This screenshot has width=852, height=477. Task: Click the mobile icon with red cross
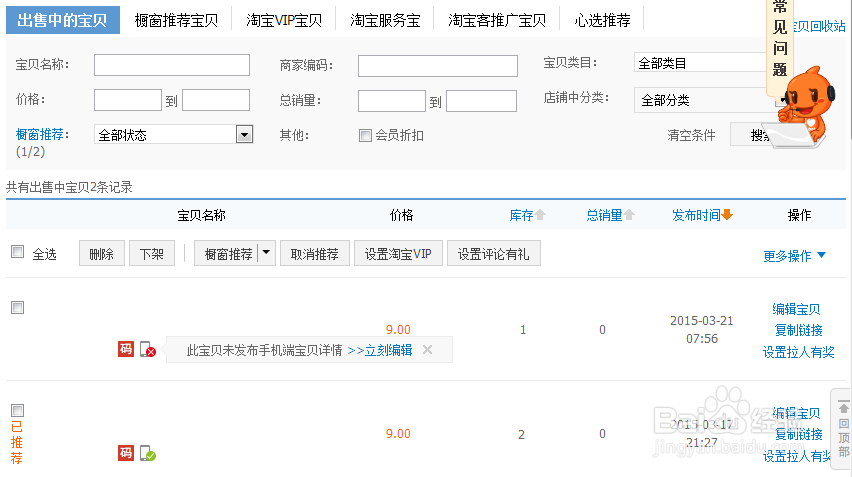148,349
